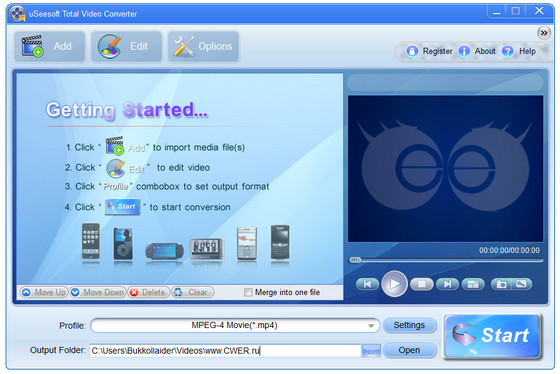This screenshot has width=560, height=374.
Task: Delete the selected file
Action: click(148, 292)
